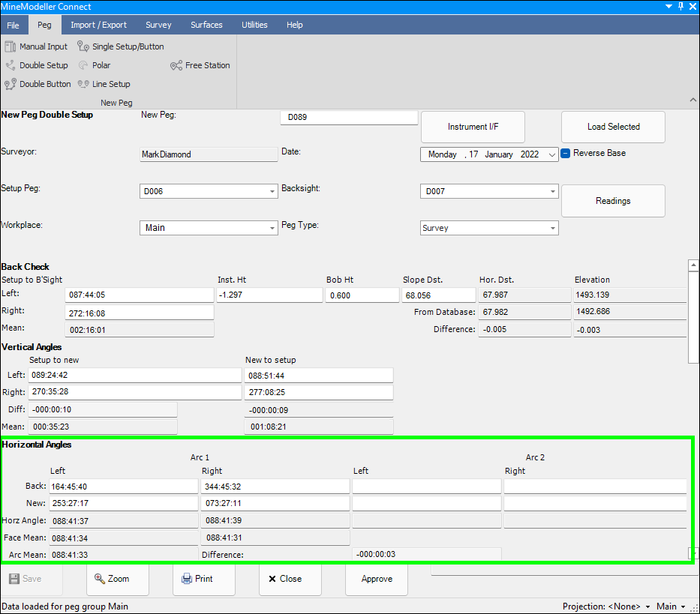Expand the Setup Peg dropdown
This screenshot has height=614, width=700.
coord(272,192)
